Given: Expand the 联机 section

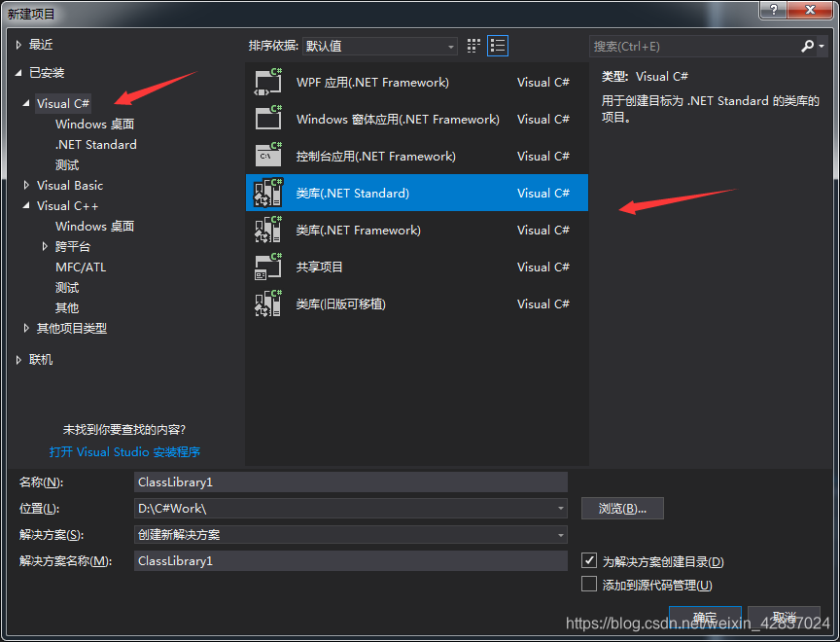Looking at the screenshot, I should click(x=18, y=360).
